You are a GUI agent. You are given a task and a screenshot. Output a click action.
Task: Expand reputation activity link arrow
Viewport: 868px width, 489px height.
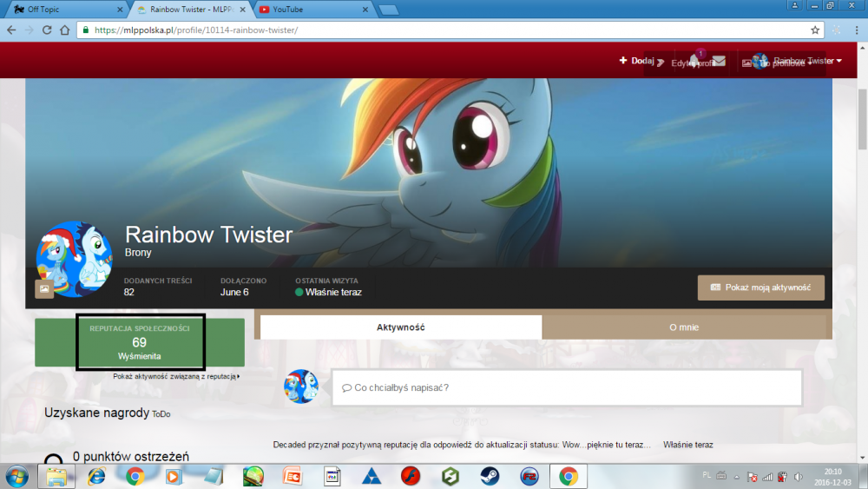point(238,377)
